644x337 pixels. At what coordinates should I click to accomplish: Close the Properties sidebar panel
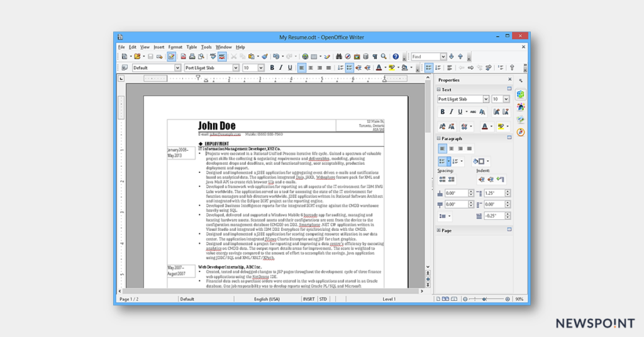pos(509,80)
